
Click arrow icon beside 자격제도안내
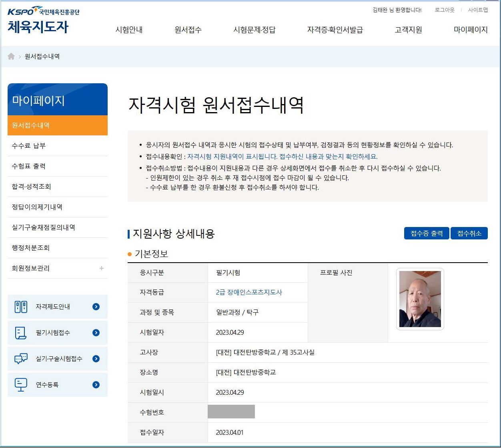tap(96, 307)
